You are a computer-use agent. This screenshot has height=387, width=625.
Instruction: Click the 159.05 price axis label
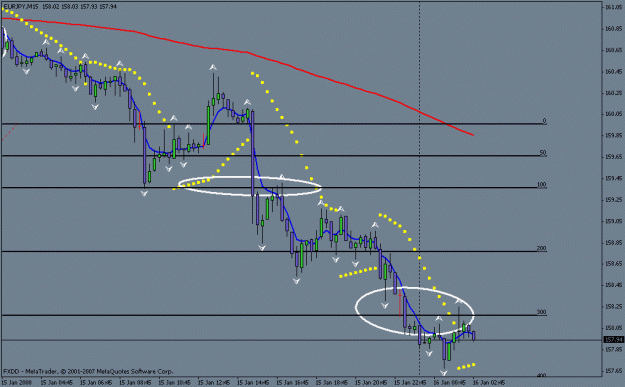tap(614, 221)
